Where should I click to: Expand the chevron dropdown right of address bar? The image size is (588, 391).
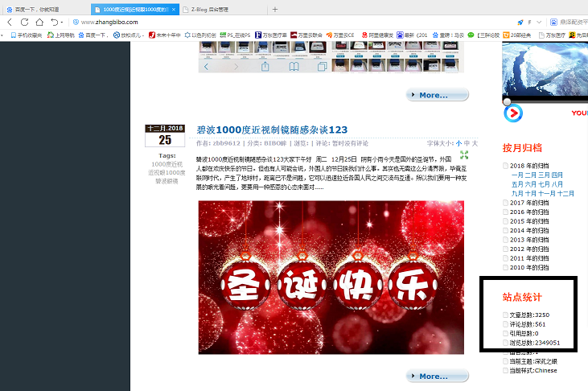[539, 23]
